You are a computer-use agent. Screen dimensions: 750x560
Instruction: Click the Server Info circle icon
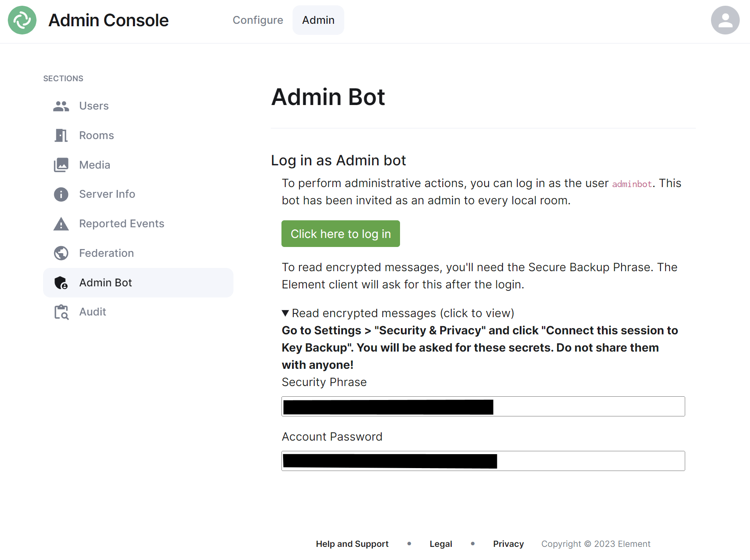click(x=61, y=194)
